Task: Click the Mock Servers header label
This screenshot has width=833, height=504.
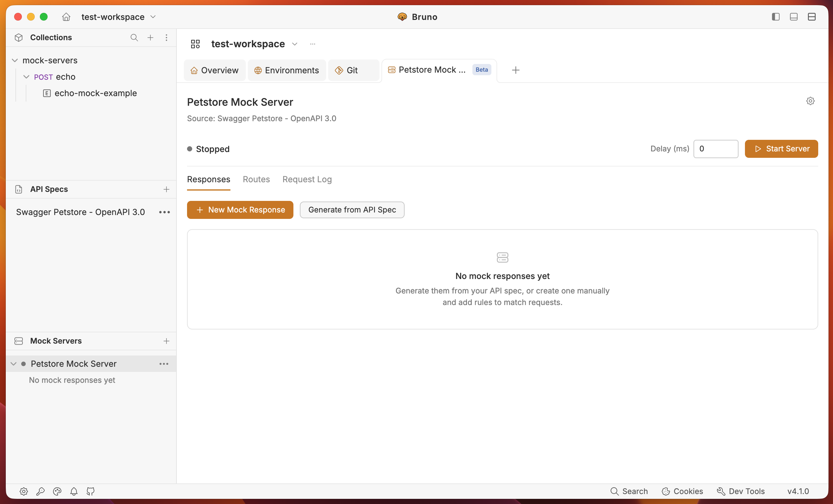Action: (x=56, y=341)
